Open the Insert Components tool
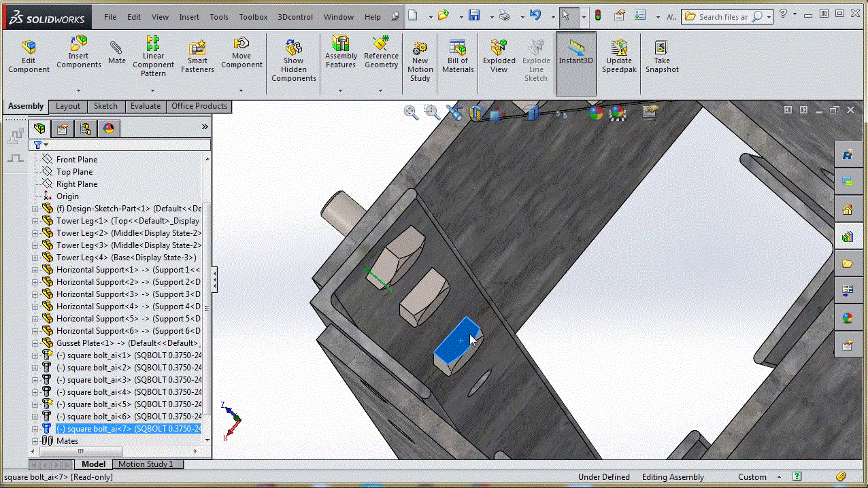868x488 pixels. pos(78,53)
